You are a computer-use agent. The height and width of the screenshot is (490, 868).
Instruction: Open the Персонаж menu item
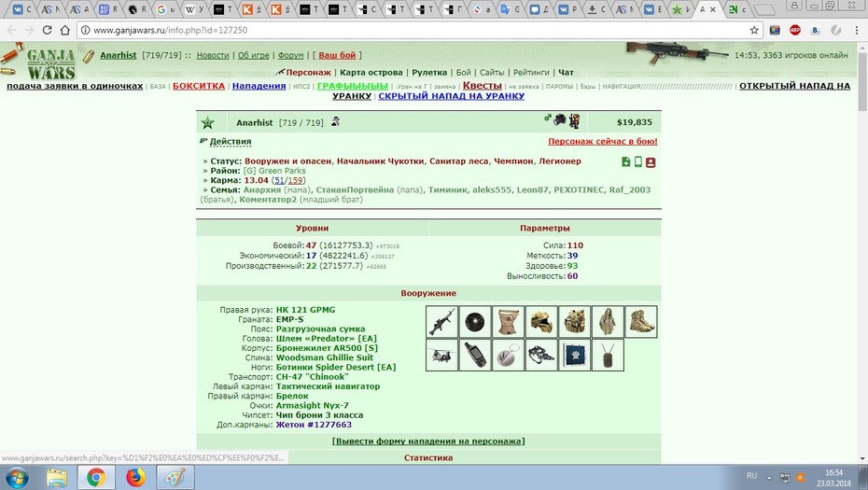(x=308, y=73)
